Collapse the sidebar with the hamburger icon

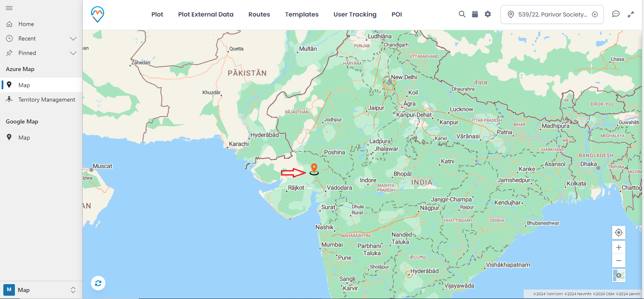click(9, 8)
